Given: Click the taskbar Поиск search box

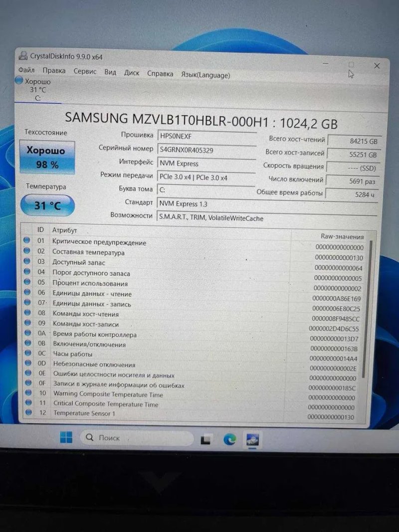Looking at the screenshot, I should [x=137, y=438].
